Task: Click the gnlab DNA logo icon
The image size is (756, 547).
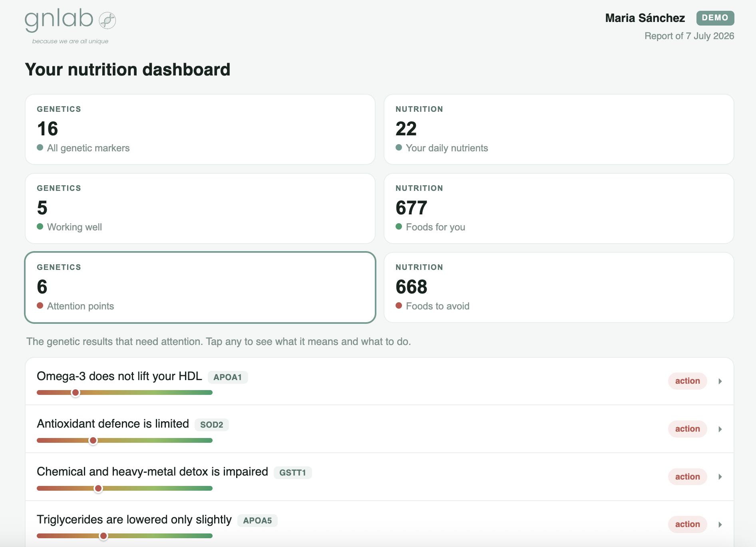Action: point(107,20)
